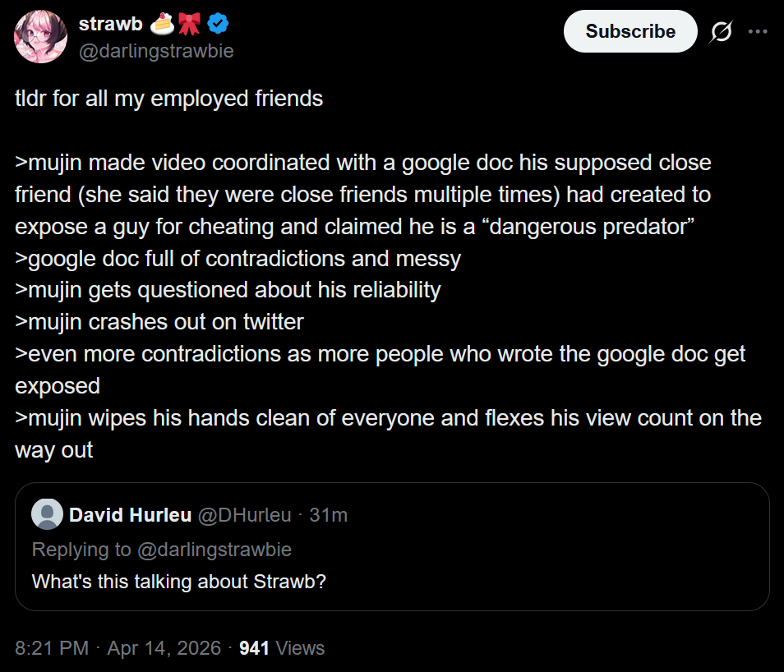Click the @DHurleu handle in quoted tweet

click(244, 515)
